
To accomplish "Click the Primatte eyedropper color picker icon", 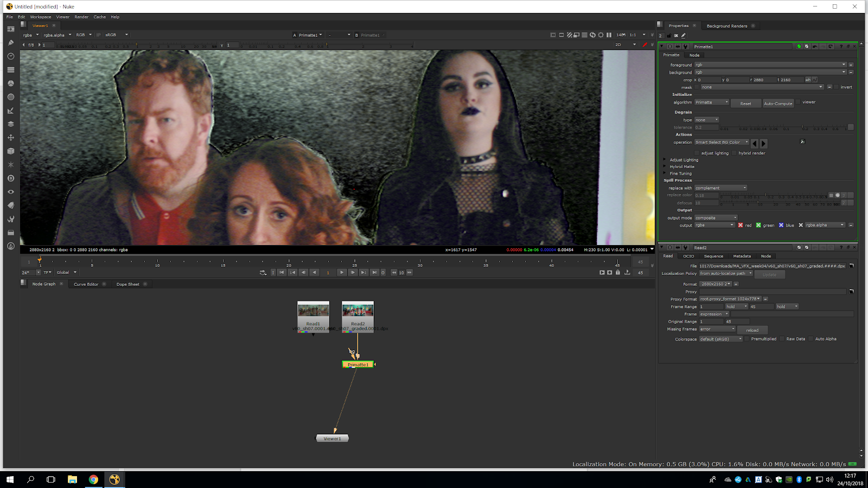I will (802, 142).
